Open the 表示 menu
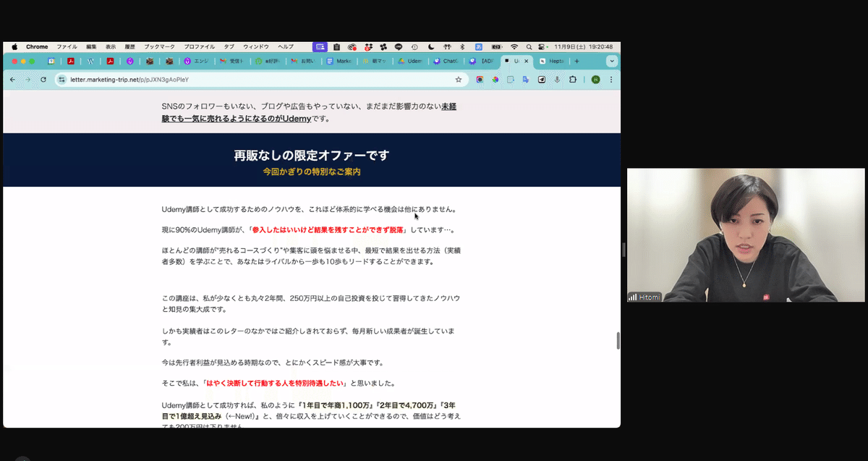The image size is (868, 461). click(111, 46)
